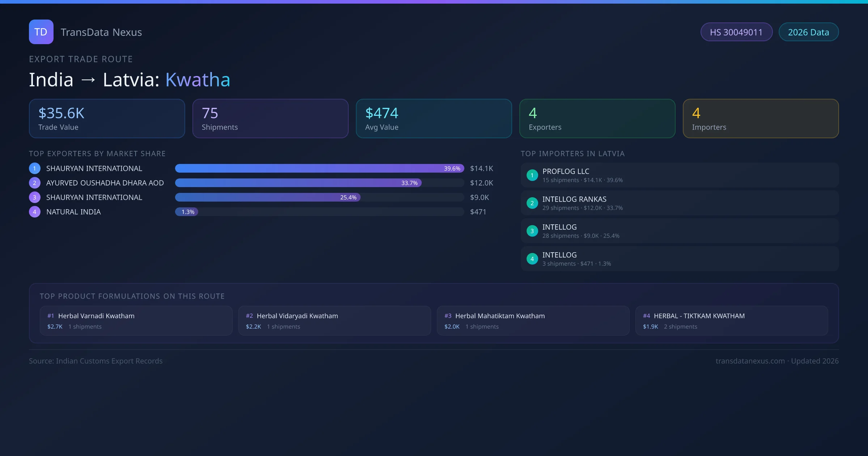Open the $35.6K Trade Value card
This screenshot has height=456, width=868.
[x=107, y=119]
